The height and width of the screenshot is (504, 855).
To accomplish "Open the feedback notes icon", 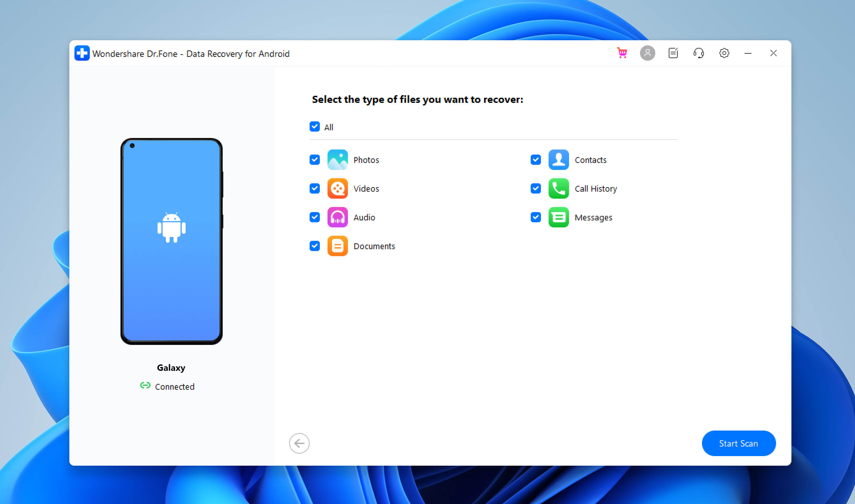I will pos(673,53).
